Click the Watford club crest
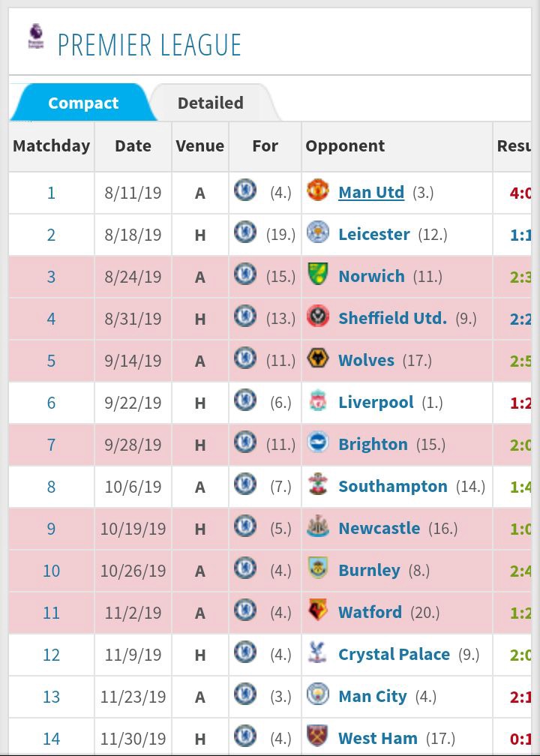Image resolution: width=540 pixels, height=756 pixels. pos(318,610)
